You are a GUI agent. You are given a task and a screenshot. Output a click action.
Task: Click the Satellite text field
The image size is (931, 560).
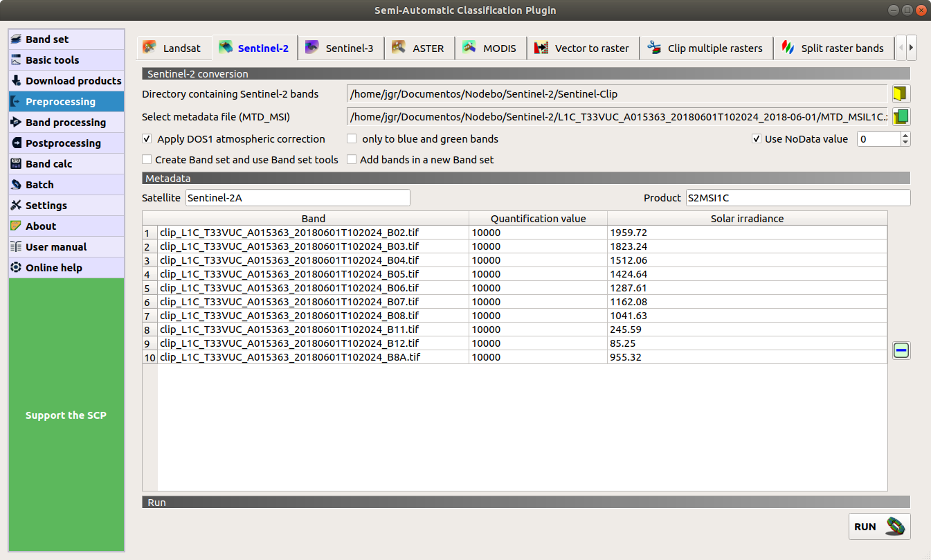pos(298,198)
